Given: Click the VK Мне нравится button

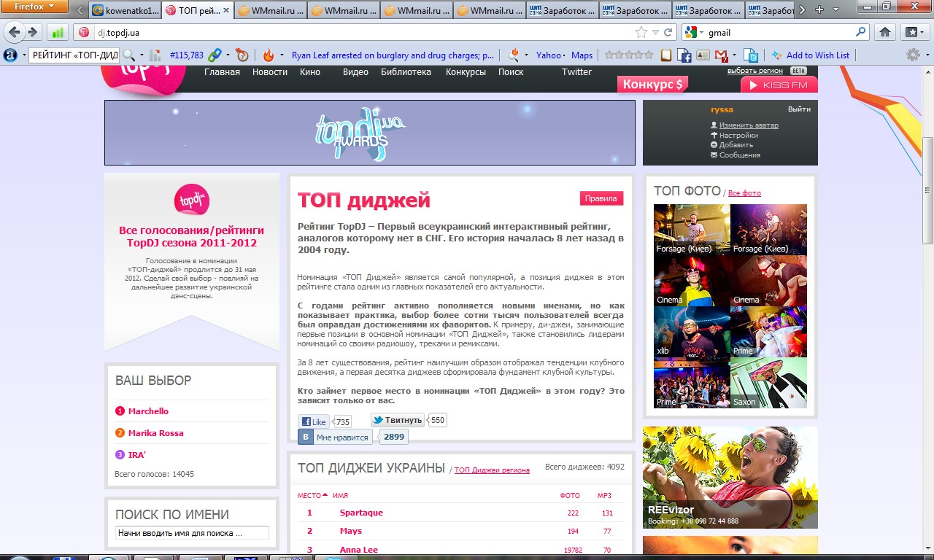Looking at the screenshot, I should click(335, 437).
